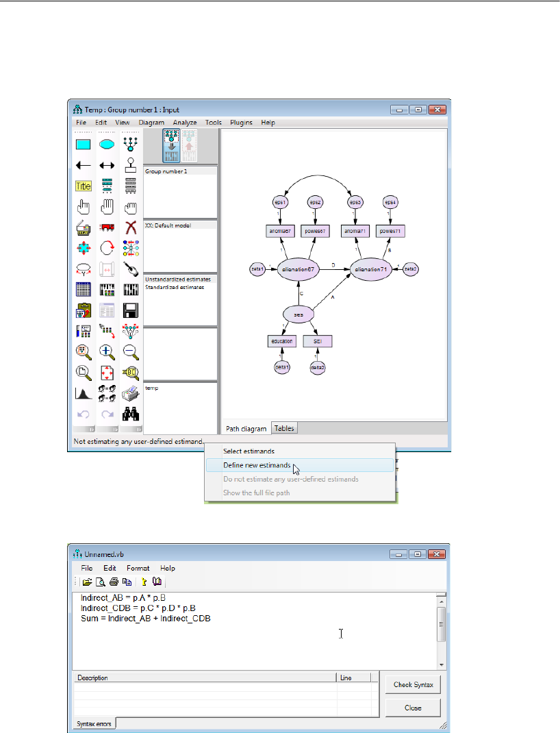Open the Plugins menu
The width and height of the screenshot is (560, 733).
pyautogui.click(x=241, y=123)
